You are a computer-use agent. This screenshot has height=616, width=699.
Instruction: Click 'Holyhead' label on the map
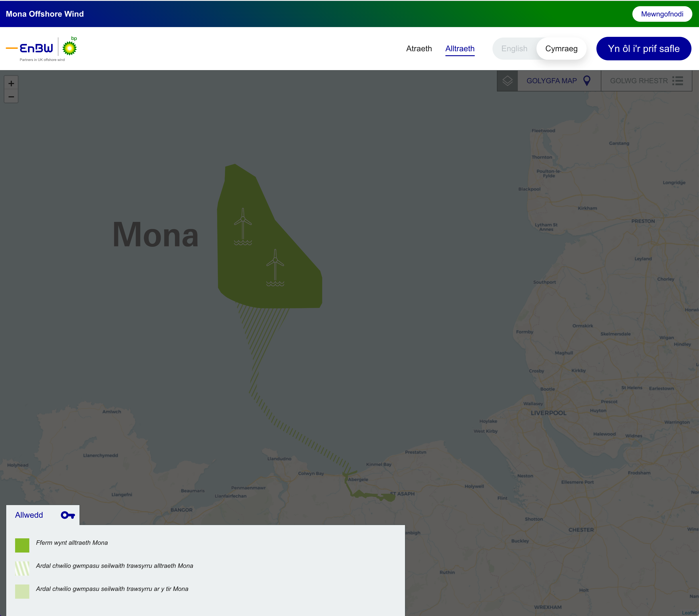[18, 465]
